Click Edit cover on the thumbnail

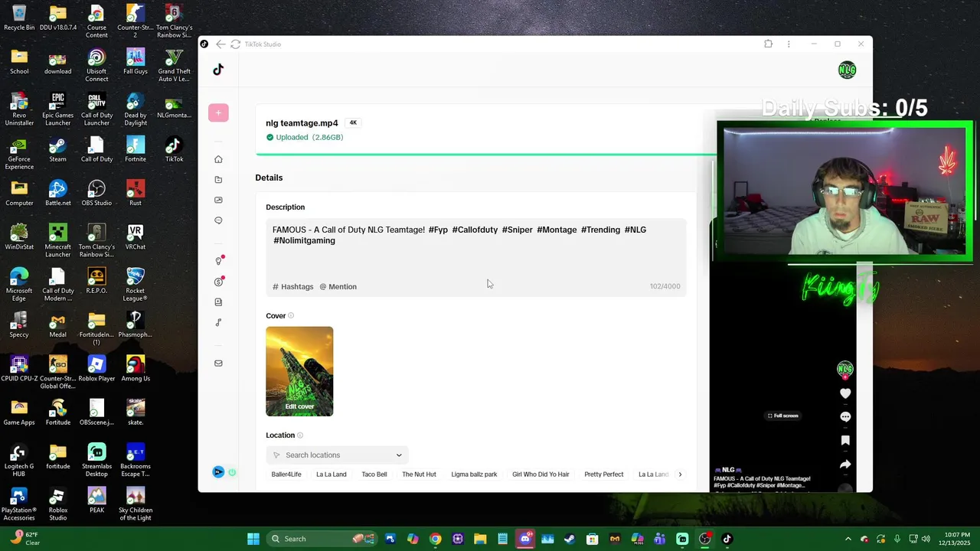pyautogui.click(x=299, y=406)
